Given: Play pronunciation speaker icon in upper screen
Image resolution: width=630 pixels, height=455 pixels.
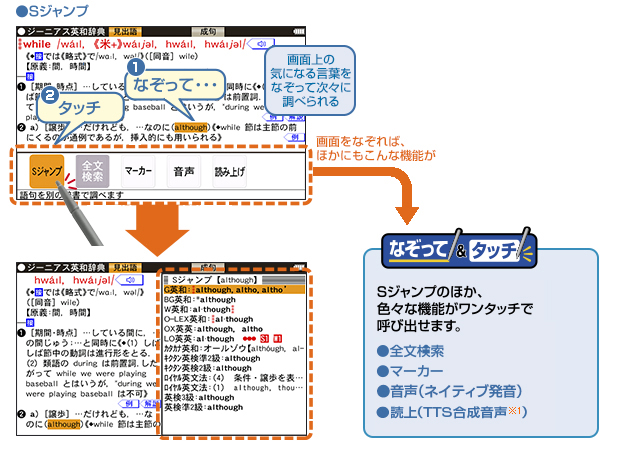Looking at the screenshot, I should [261, 44].
